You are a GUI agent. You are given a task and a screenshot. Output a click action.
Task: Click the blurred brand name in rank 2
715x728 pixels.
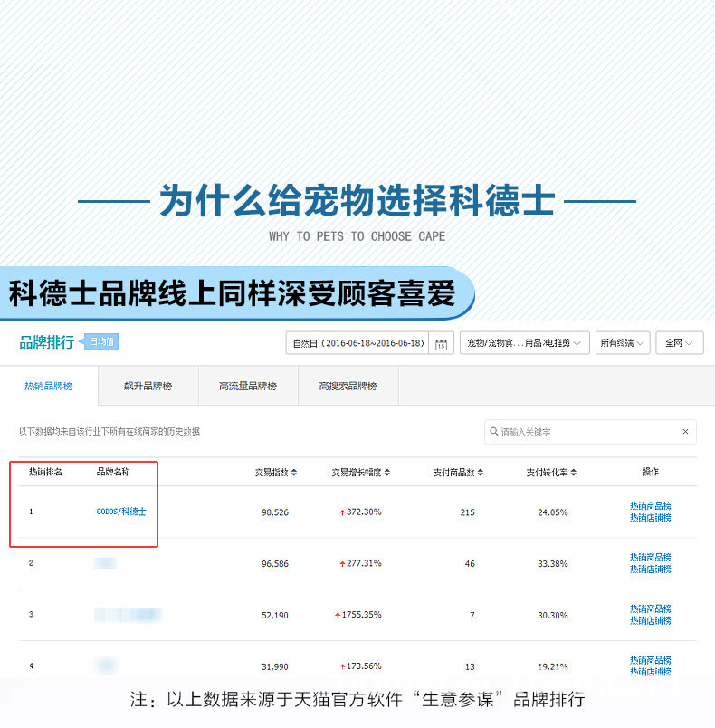(x=105, y=563)
